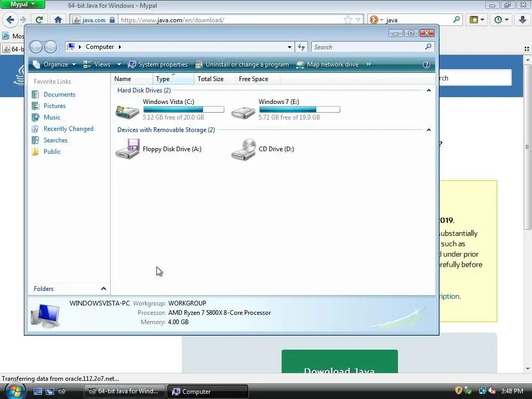Click Windows Vista (C:) usage bar
This screenshot has height=399, width=532.
point(183,110)
